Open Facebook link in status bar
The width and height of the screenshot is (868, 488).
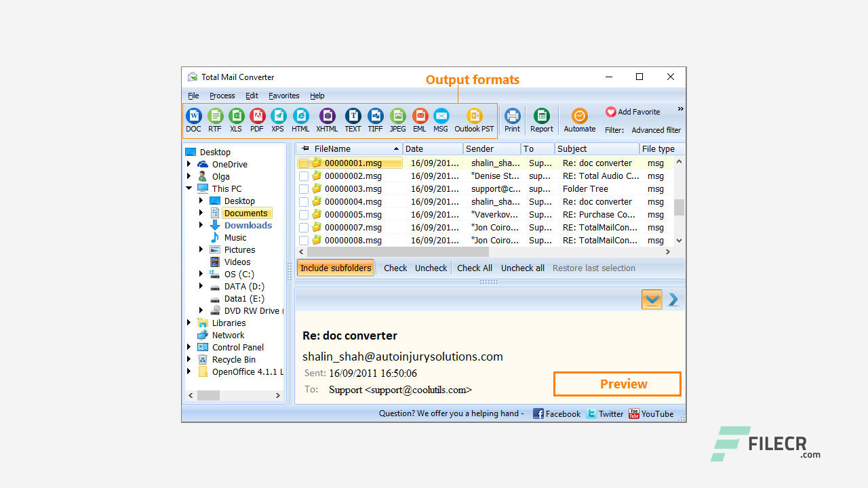pos(557,413)
